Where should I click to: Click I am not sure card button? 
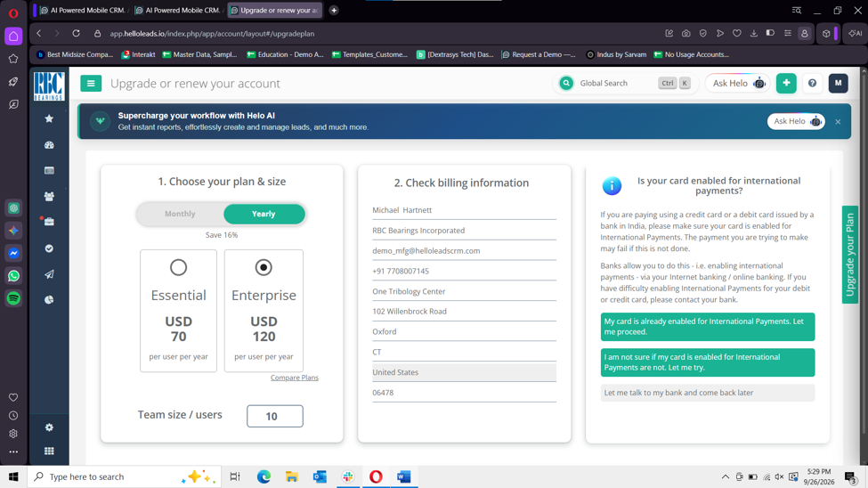[708, 362]
